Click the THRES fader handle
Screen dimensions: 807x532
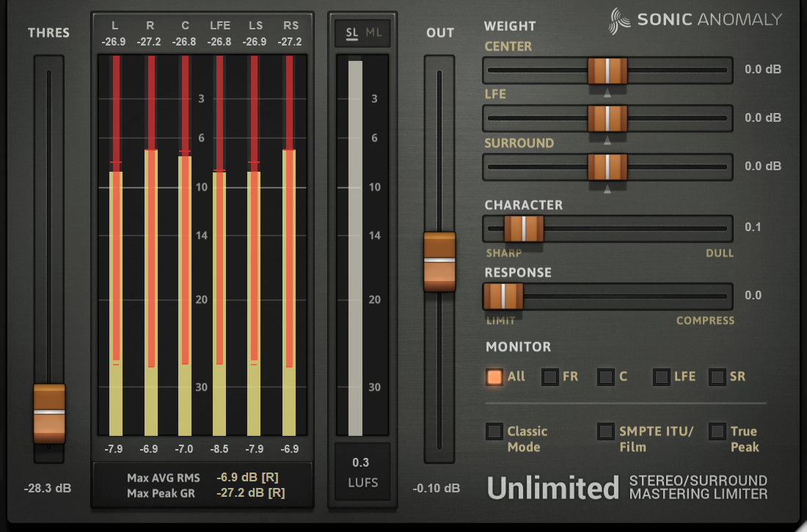pyautogui.click(x=49, y=413)
